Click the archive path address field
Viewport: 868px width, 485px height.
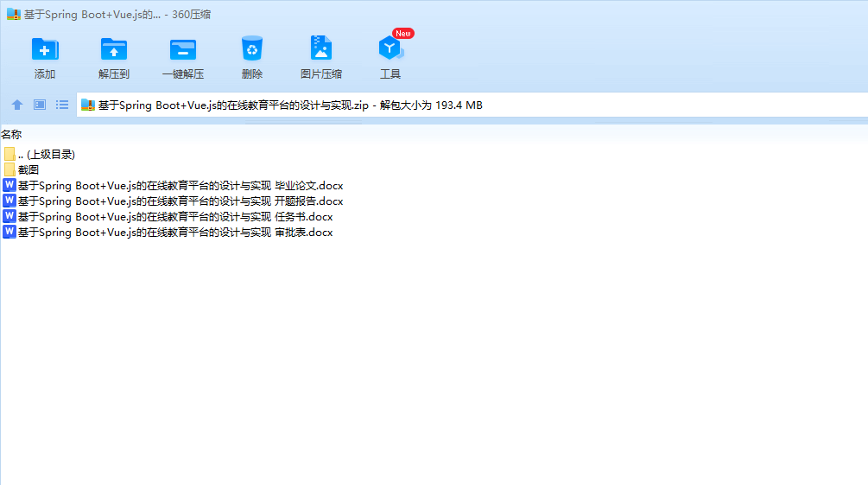click(472, 105)
